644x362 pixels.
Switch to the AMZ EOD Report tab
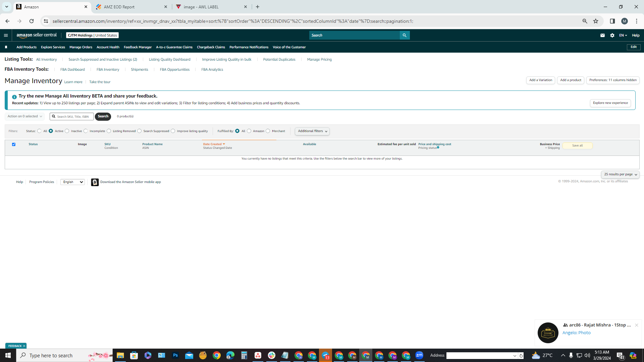coord(131,7)
